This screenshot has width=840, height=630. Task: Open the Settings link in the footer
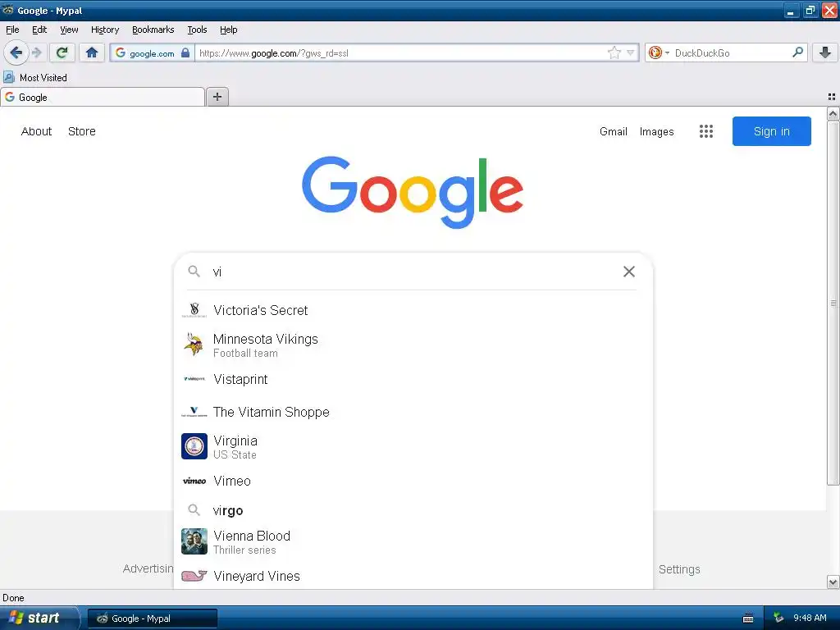pyautogui.click(x=679, y=569)
